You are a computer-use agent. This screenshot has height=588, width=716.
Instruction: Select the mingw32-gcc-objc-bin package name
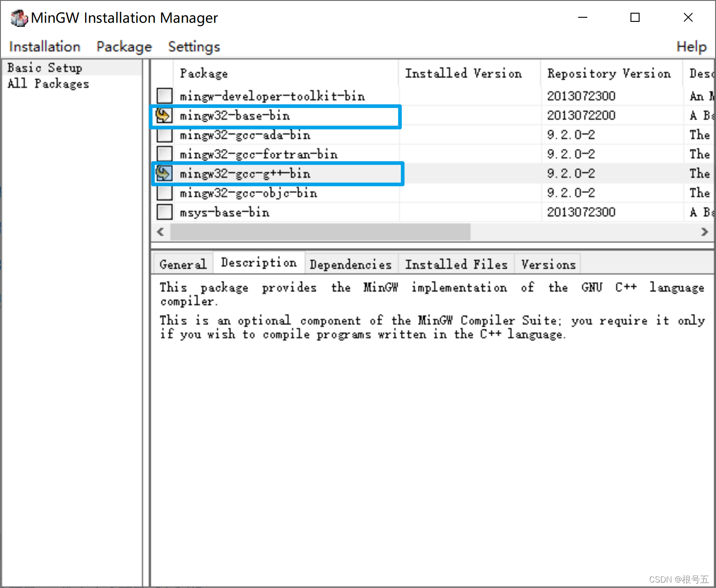click(x=248, y=193)
